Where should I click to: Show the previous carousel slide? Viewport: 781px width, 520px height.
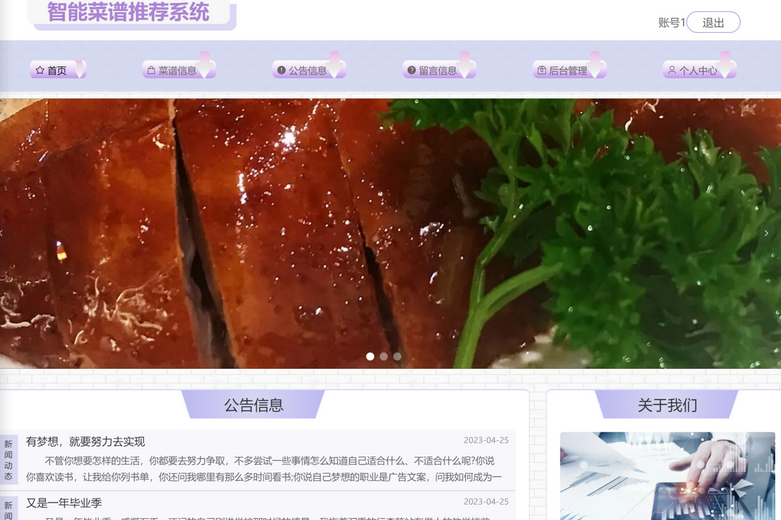click(2, 233)
